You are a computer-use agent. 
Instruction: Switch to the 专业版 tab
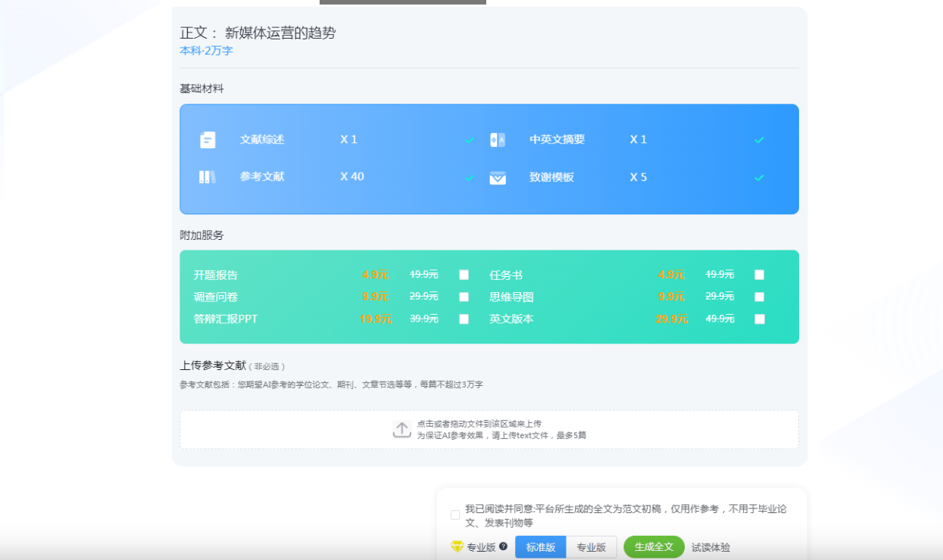pos(592,546)
